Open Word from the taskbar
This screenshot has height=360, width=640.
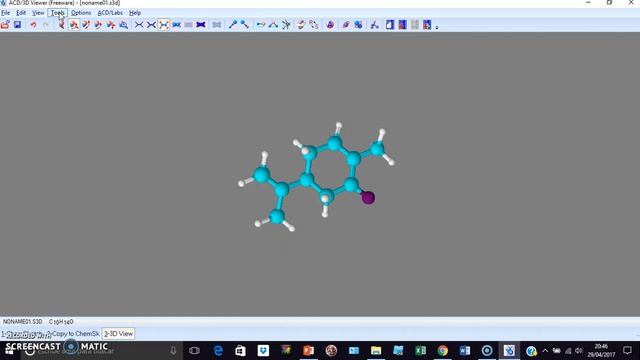[x=464, y=351]
